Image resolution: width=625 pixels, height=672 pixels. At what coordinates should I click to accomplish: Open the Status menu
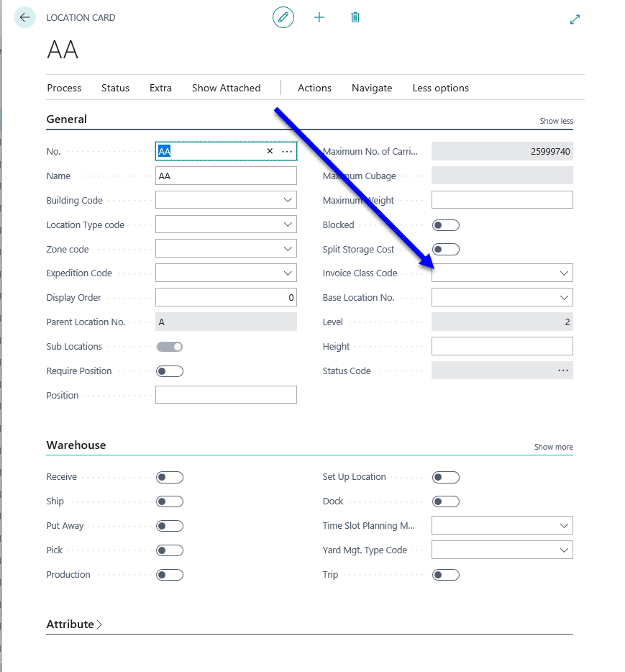[x=115, y=88]
